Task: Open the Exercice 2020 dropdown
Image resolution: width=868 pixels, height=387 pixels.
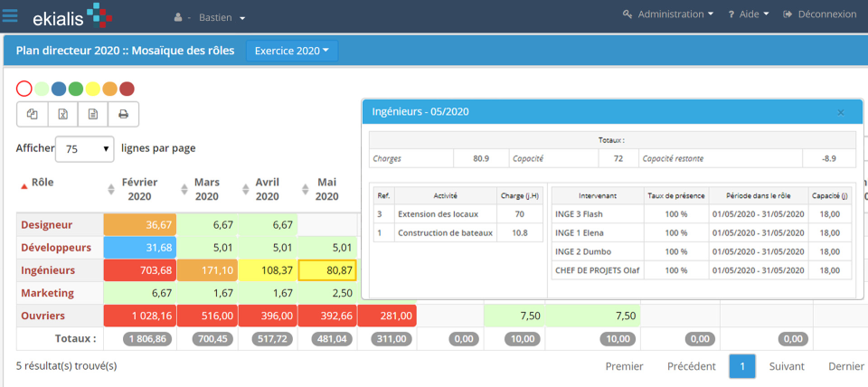Action: point(292,51)
